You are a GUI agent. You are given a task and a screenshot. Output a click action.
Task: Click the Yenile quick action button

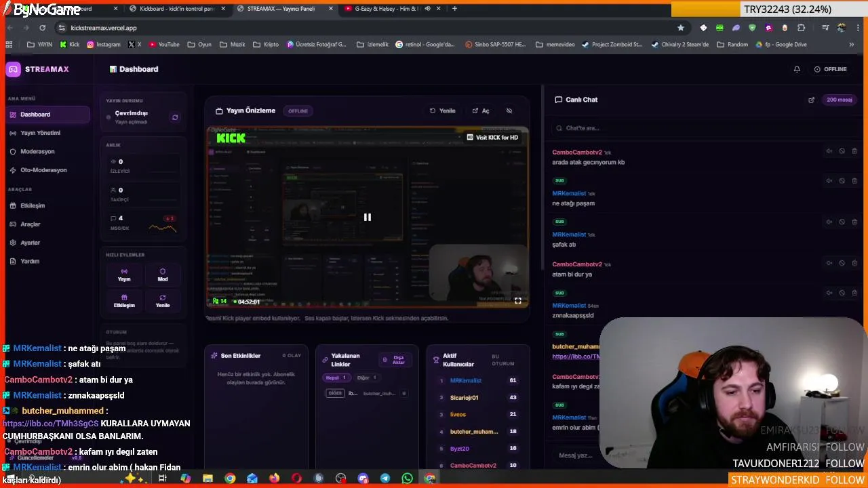[163, 301]
